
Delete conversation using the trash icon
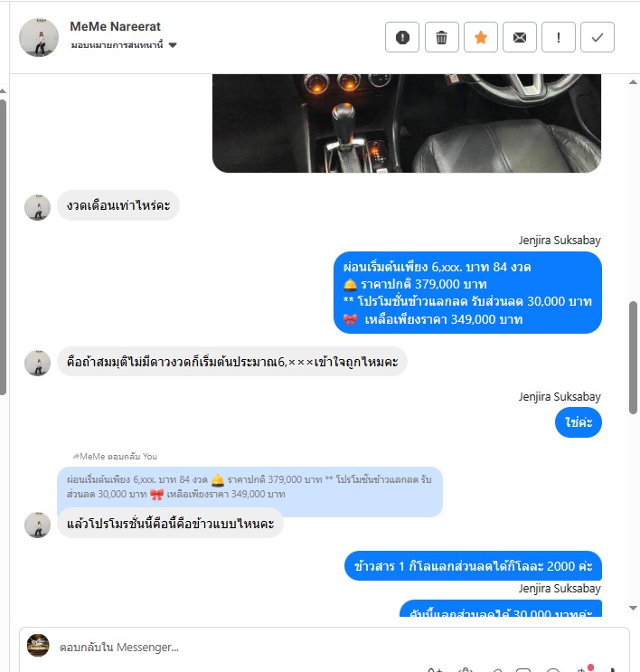pos(442,37)
